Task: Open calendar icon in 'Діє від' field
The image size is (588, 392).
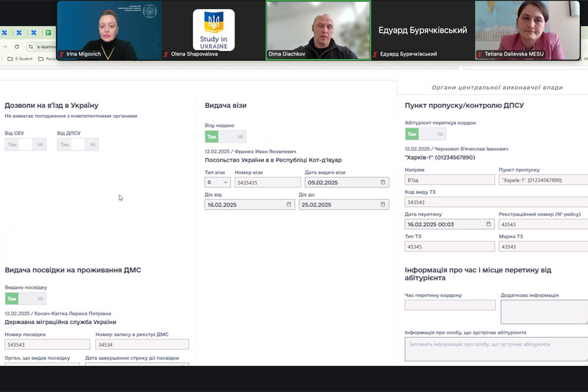Action: click(x=289, y=204)
